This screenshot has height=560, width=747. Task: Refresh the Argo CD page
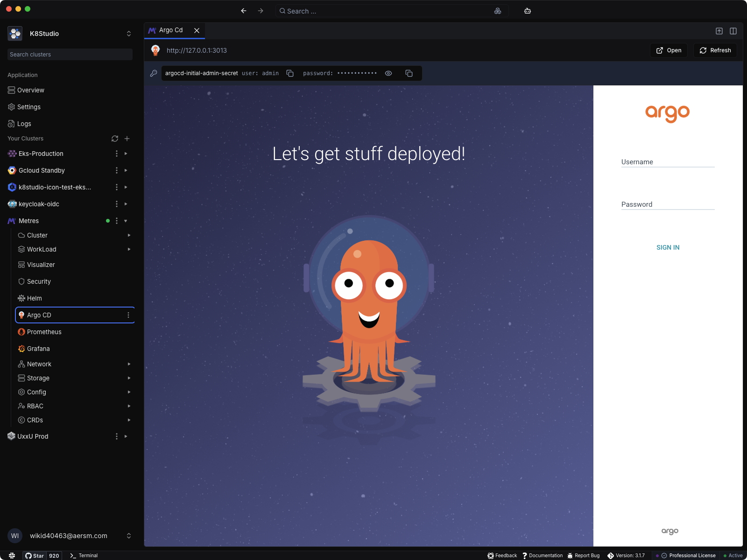coord(715,50)
